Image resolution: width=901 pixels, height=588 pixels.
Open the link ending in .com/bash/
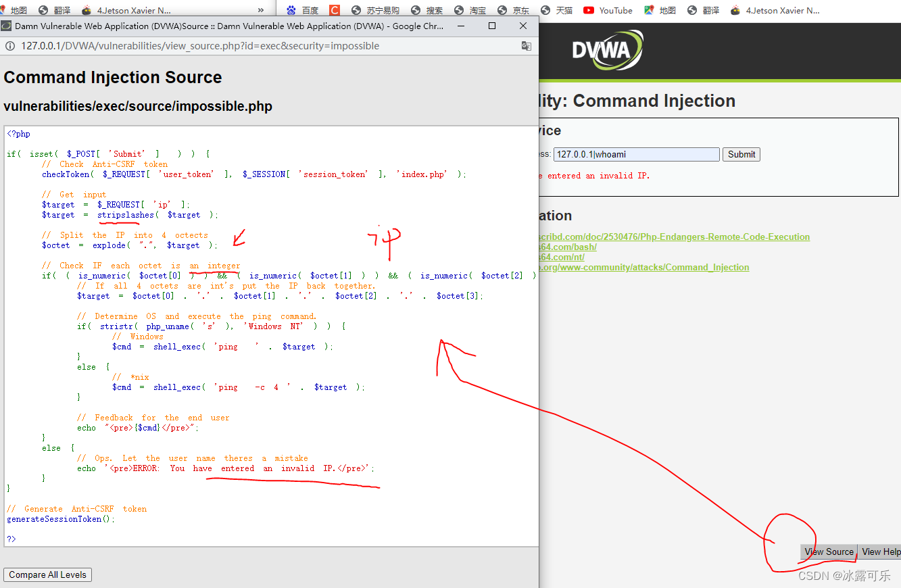coord(568,247)
